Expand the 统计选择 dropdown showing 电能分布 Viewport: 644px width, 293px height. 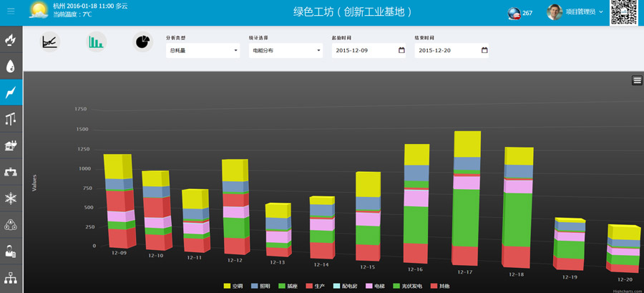286,51
